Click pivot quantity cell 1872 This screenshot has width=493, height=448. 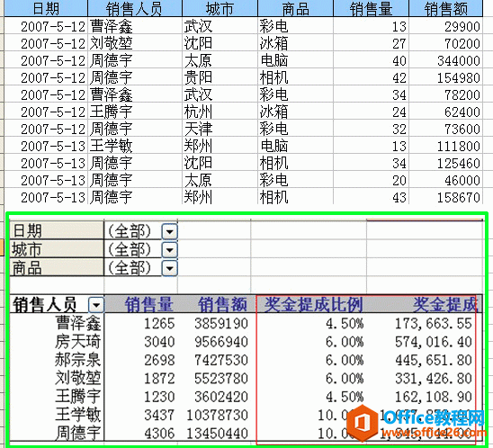click(159, 378)
